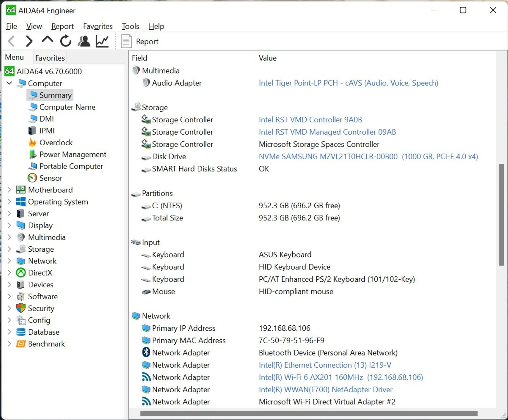Go up one level with Up arrow
Screen dimensions: 508x420
(x=47, y=40)
